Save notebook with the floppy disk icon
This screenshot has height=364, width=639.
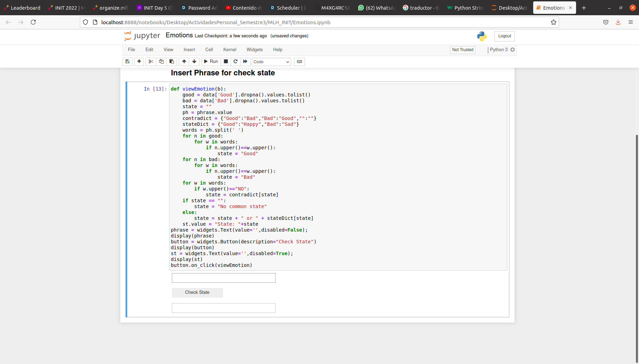127,62
